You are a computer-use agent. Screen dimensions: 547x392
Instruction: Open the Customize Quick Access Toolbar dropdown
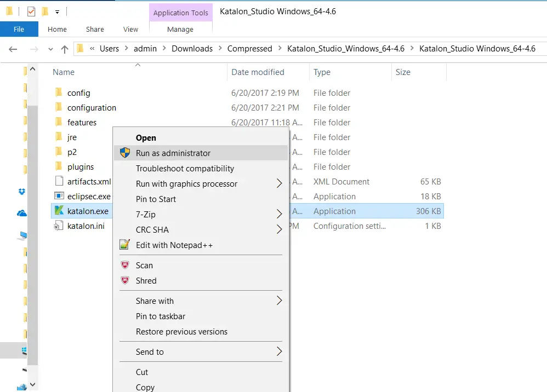pos(57,12)
